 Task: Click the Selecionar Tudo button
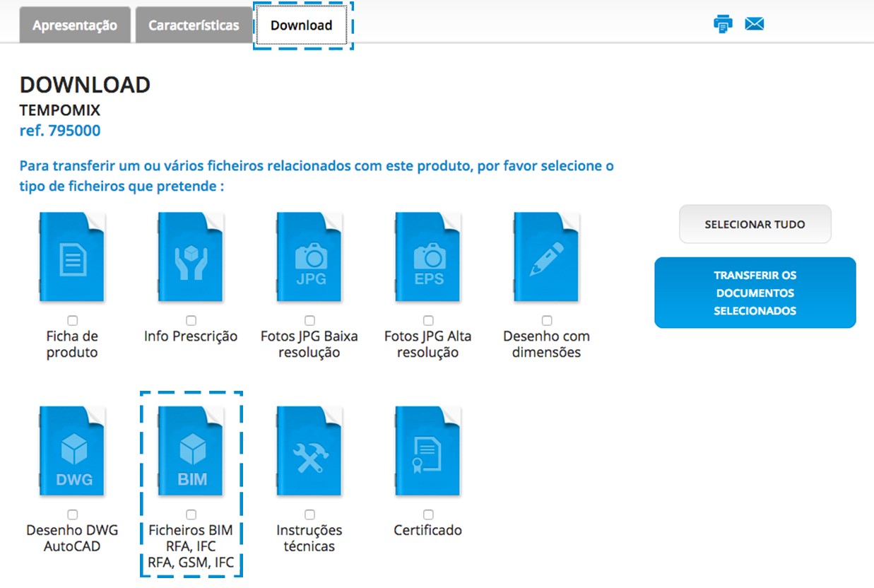pos(755,224)
